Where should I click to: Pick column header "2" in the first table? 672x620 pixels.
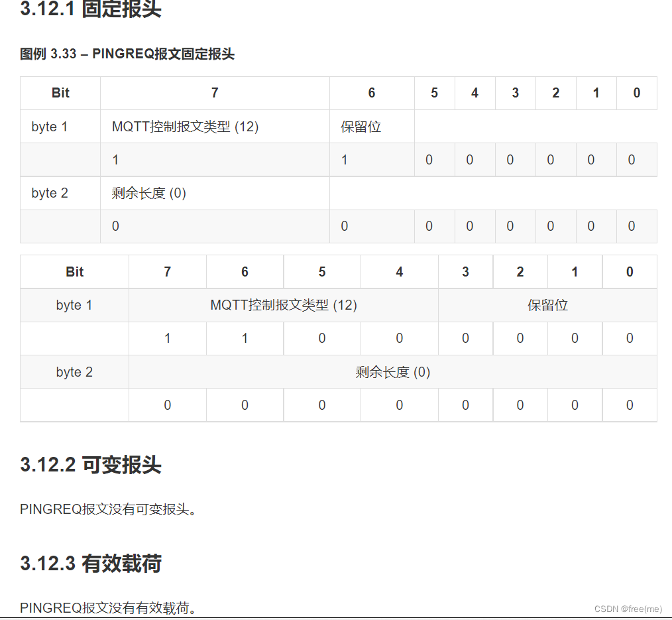pos(556,93)
